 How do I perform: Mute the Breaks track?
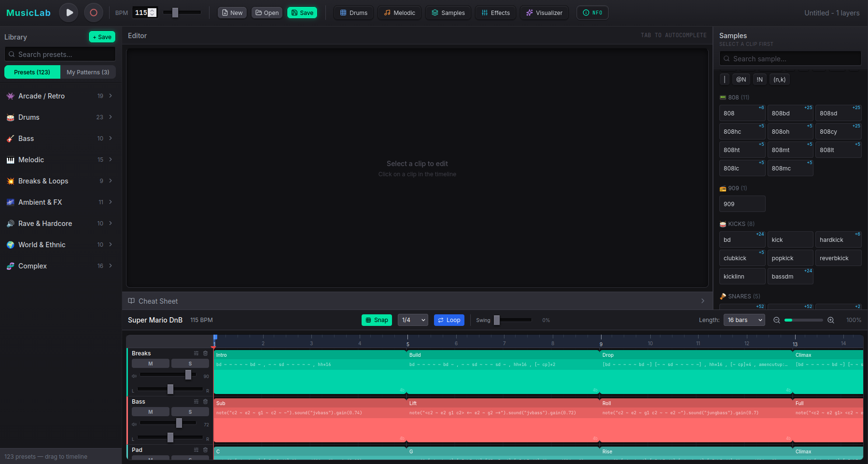tap(151, 364)
